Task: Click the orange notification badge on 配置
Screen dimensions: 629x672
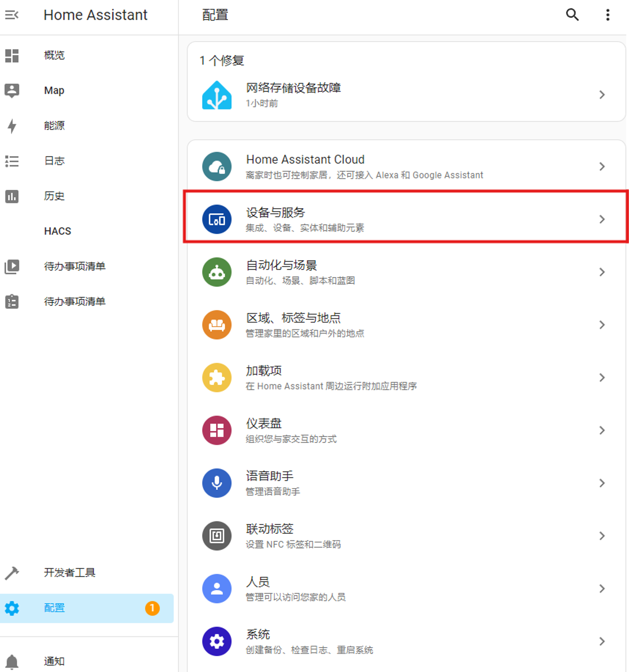Action: (152, 608)
